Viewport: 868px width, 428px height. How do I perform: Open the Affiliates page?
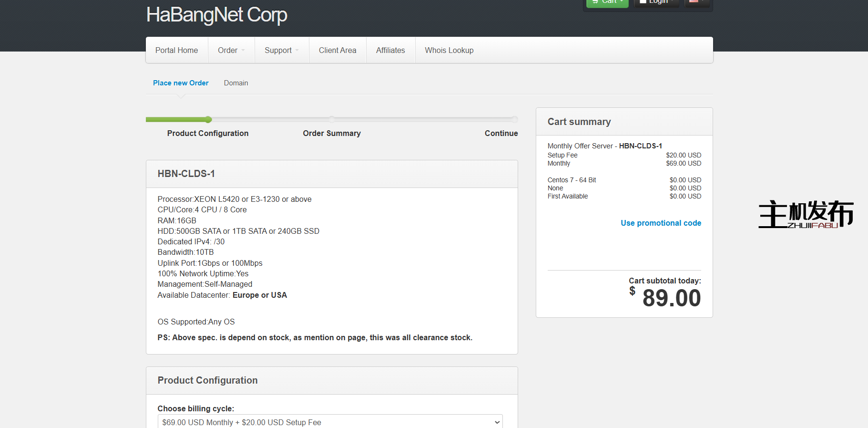point(390,50)
